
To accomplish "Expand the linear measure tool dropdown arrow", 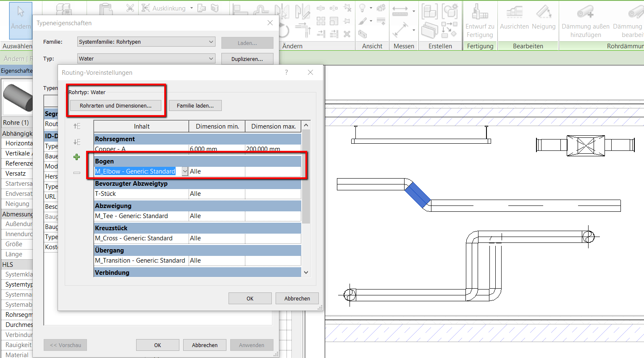I will (414, 11).
